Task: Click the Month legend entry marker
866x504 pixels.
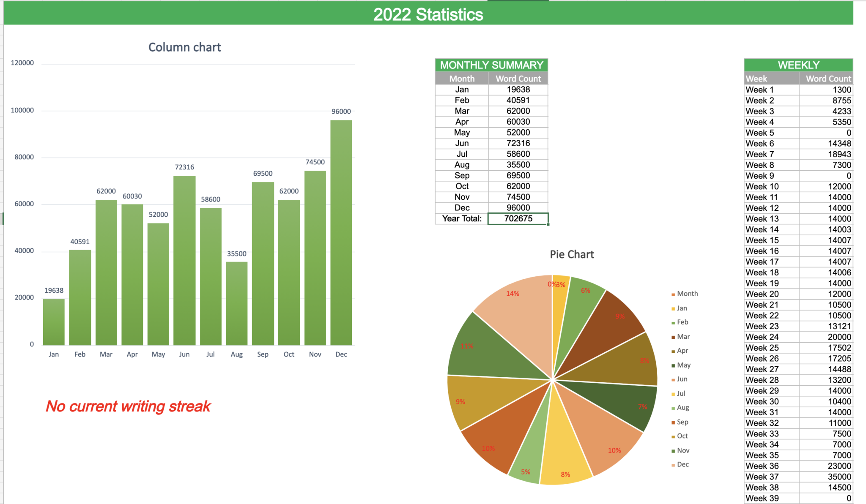Action: tap(673, 293)
